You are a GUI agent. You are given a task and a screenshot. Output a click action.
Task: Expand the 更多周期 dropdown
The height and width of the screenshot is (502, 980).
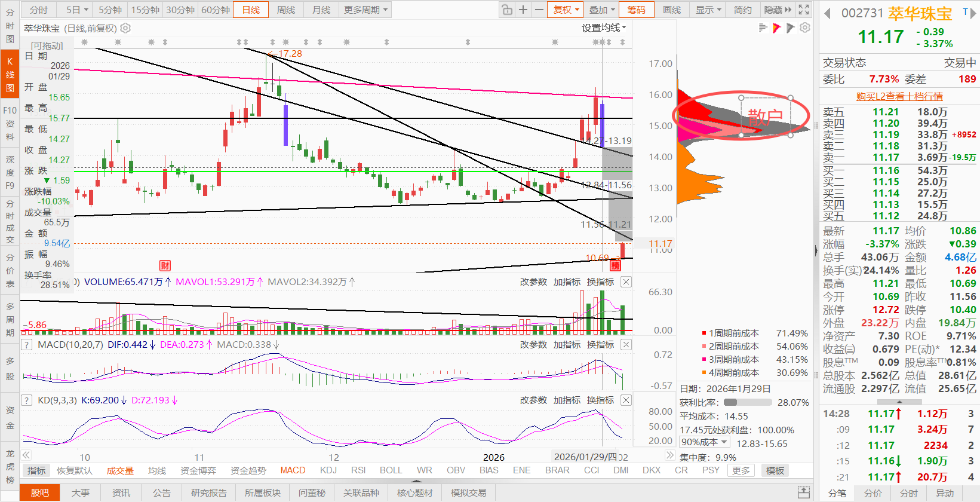(365, 10)
